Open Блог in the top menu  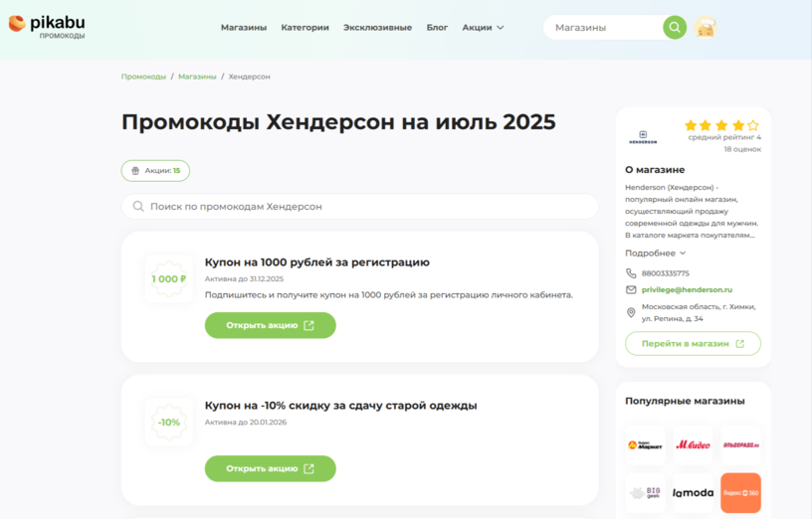coord(437,28)
